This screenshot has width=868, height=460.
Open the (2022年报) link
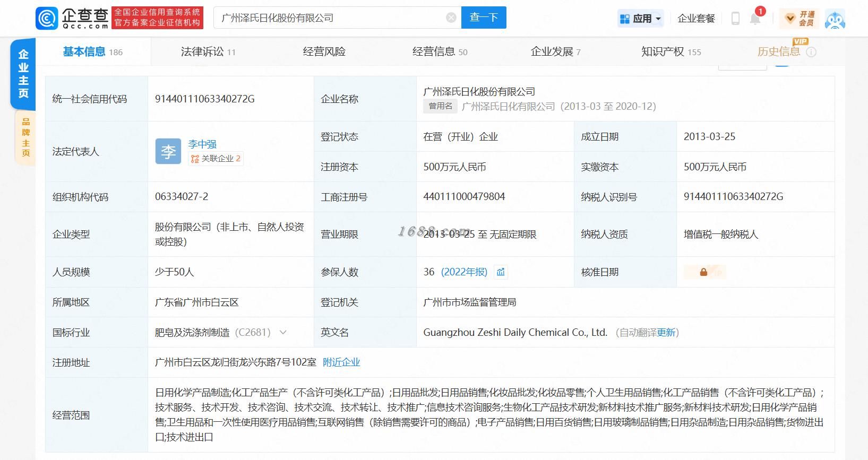(x=464, y=272)
